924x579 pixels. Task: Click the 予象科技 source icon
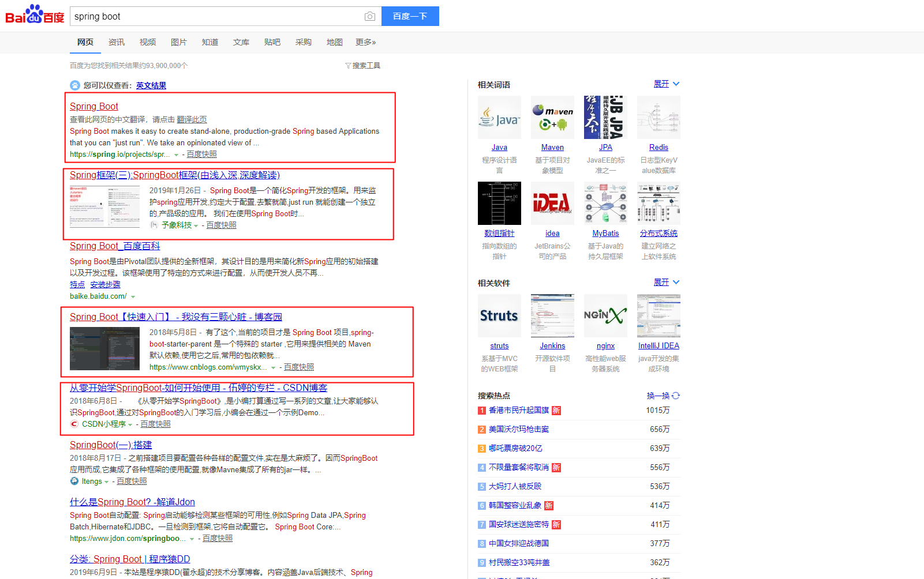click(154, 225)
